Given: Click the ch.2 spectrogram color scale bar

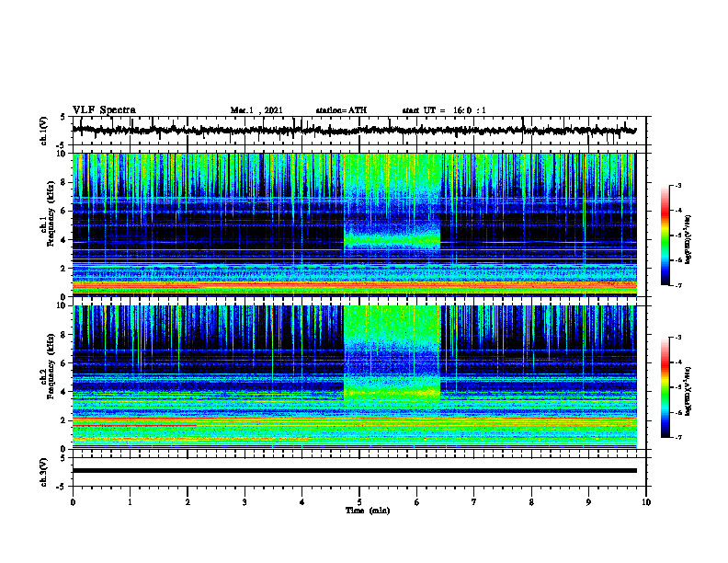Looking at the screenshot, I should 665,387.
